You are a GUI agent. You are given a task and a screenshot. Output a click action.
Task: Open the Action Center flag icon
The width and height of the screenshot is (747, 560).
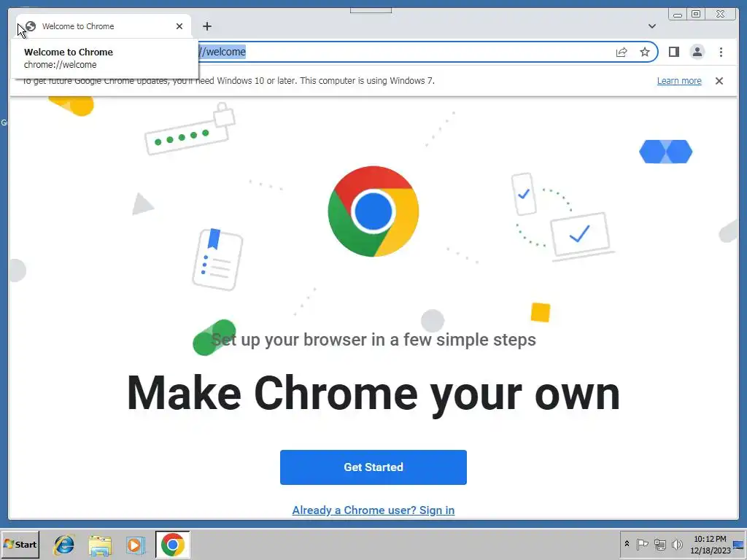click(642, 544)
